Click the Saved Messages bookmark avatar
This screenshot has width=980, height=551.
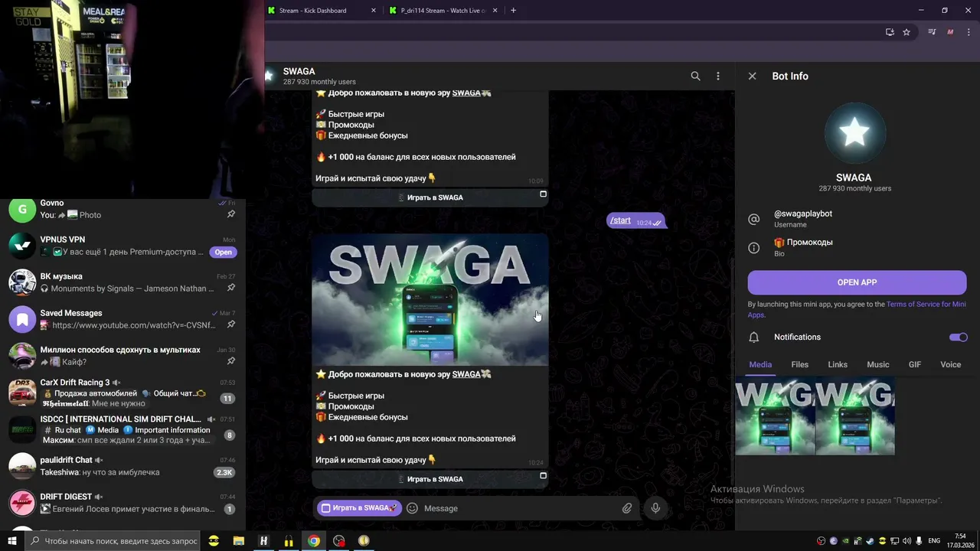[22, 319]
